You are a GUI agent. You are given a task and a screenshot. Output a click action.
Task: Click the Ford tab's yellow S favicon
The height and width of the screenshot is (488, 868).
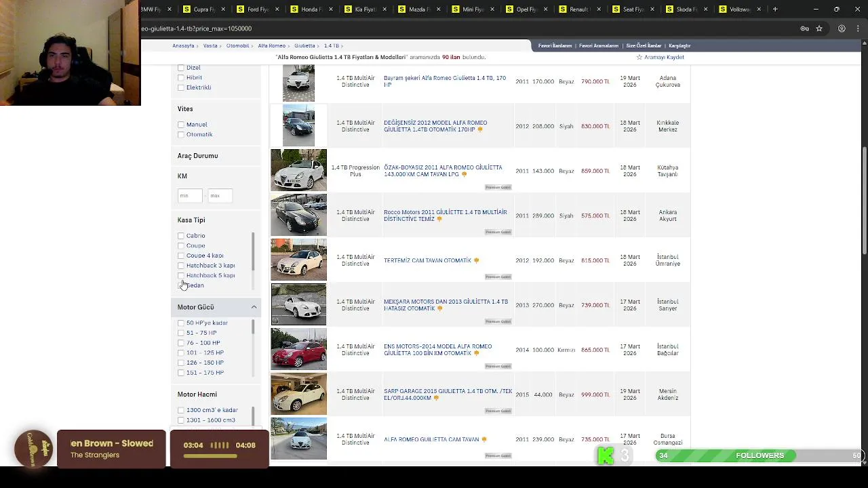point(241,9)
